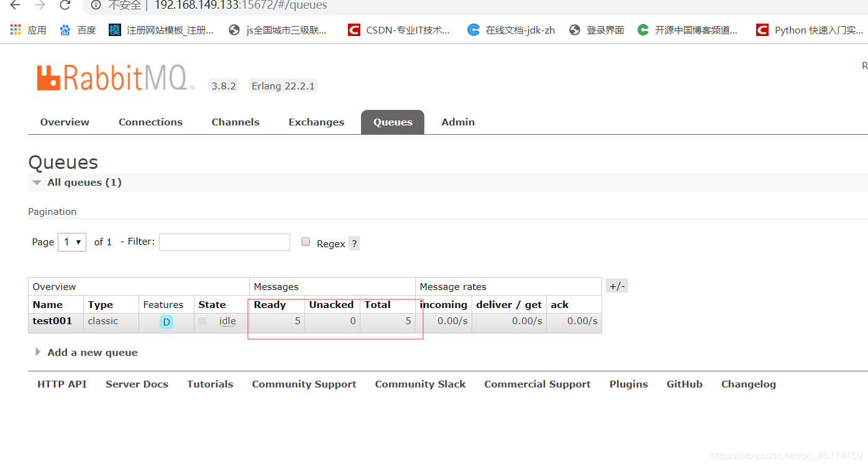The image size is (868, 467).
Task: Sort by the Unacked column header
Action: [x=331, y=304]
